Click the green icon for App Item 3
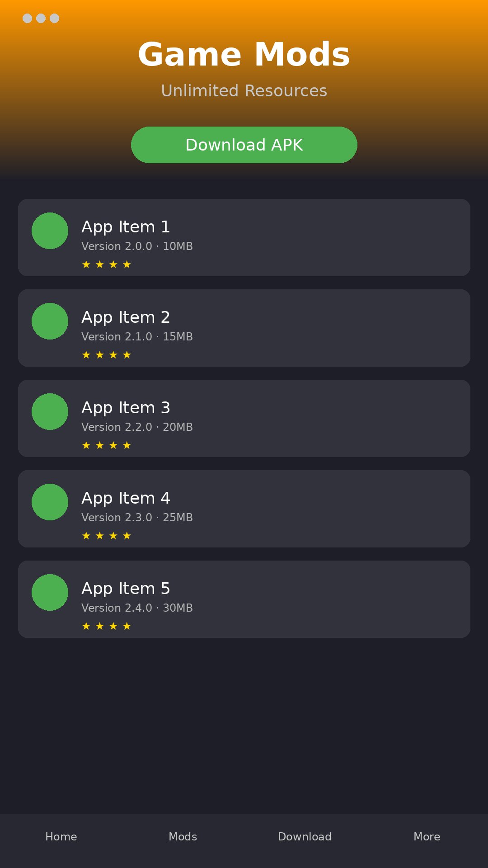This screenshot has height=868, width=488. click(x=50, y=411)
